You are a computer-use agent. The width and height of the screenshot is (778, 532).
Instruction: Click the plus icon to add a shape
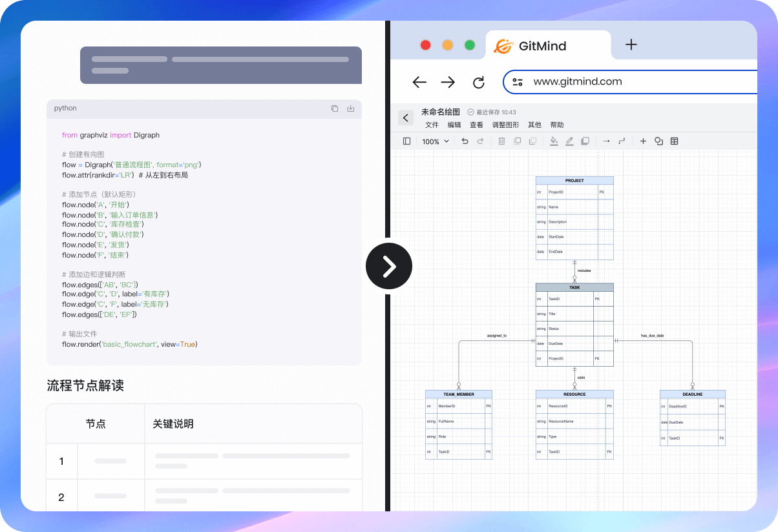(643, 141)
